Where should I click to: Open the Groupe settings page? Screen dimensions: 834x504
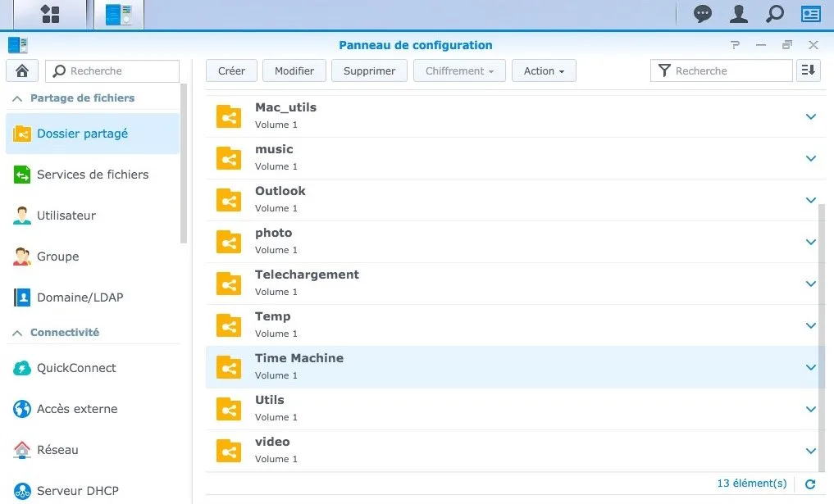[x=93, y=257]
